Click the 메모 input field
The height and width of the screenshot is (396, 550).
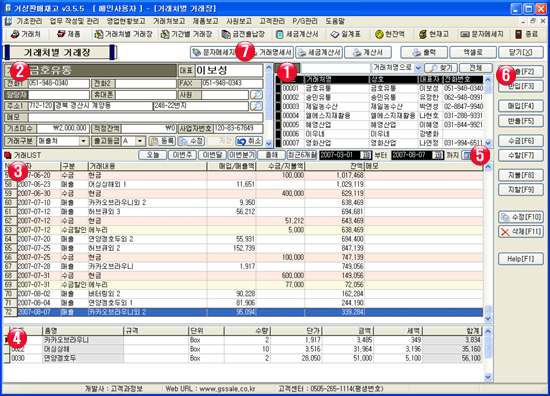point(146,117)
